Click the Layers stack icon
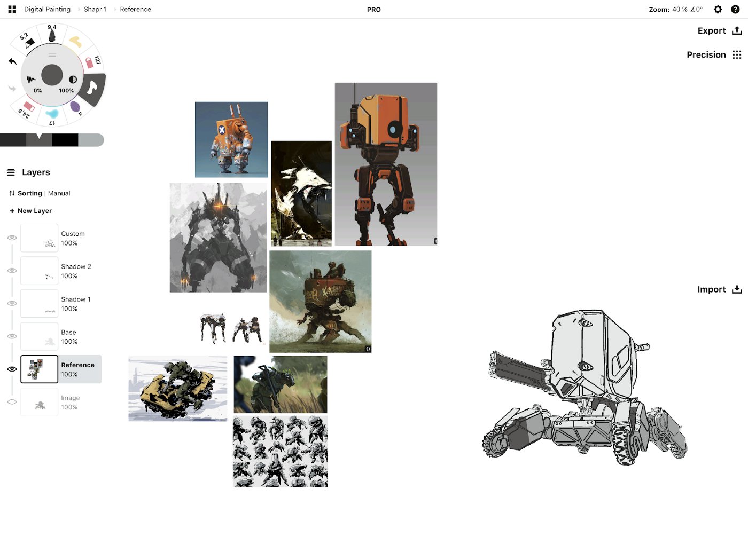 pos(11,172)
